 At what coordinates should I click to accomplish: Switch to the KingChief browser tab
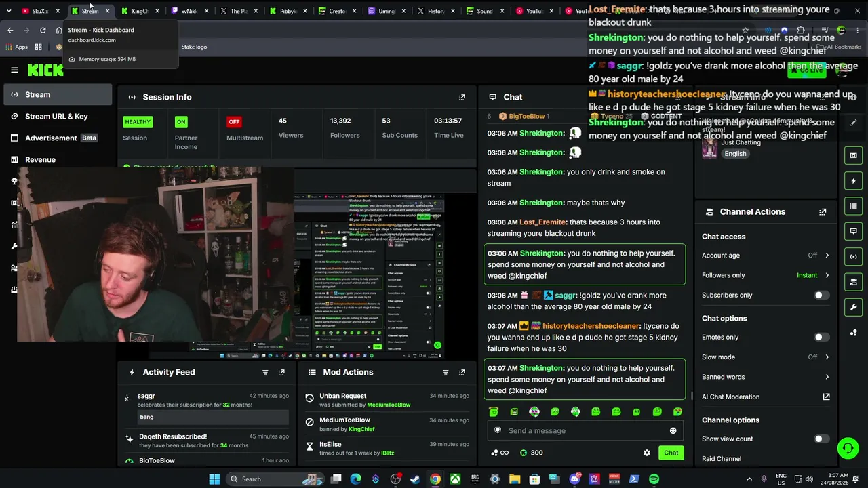point(140,11)
